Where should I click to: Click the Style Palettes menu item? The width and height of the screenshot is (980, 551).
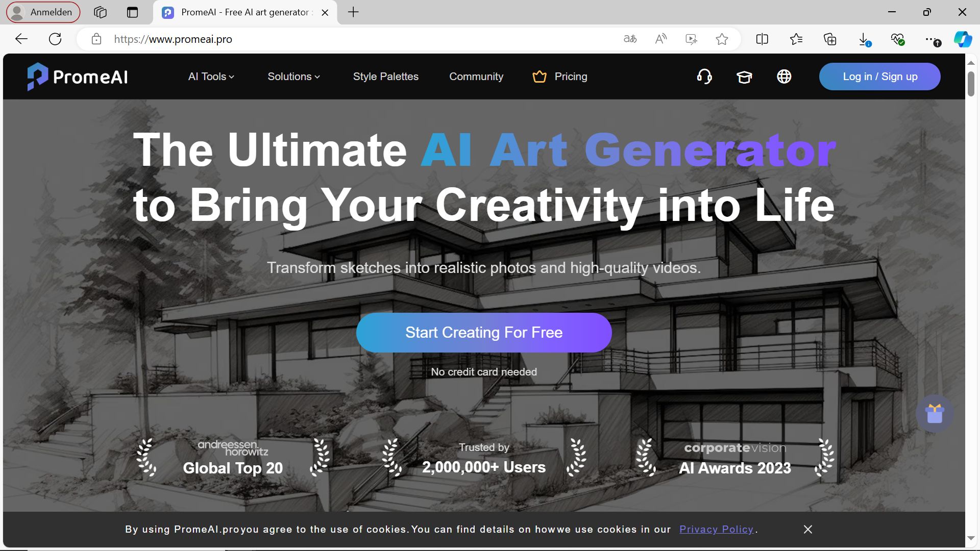(386, 76)
